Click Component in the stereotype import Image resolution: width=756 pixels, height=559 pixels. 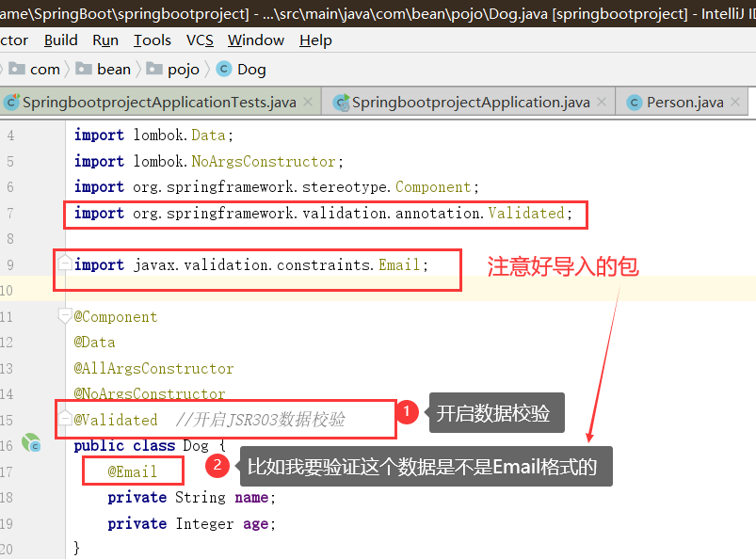433,187
